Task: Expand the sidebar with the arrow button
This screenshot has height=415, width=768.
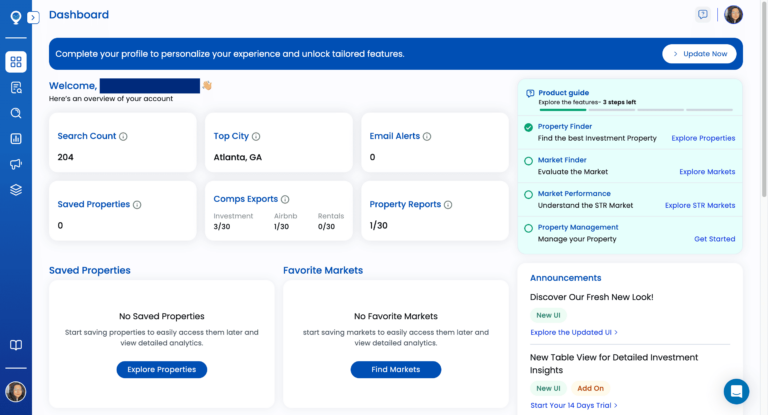Action: tap(33, 17)
